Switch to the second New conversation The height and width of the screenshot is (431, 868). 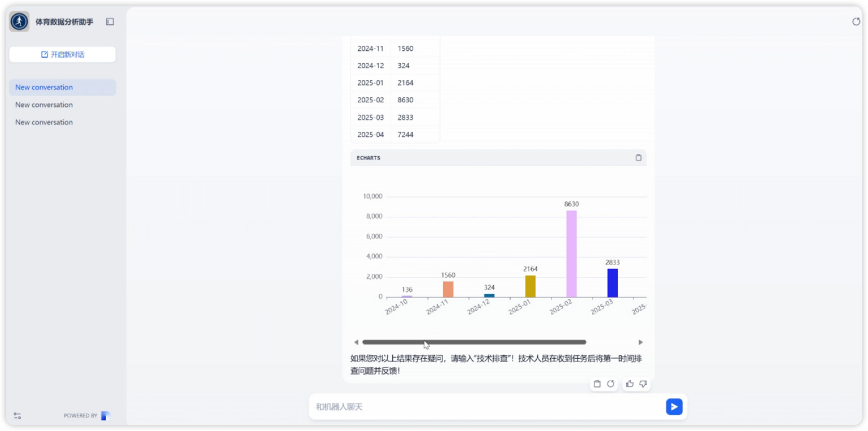click(x=62, y=104)
